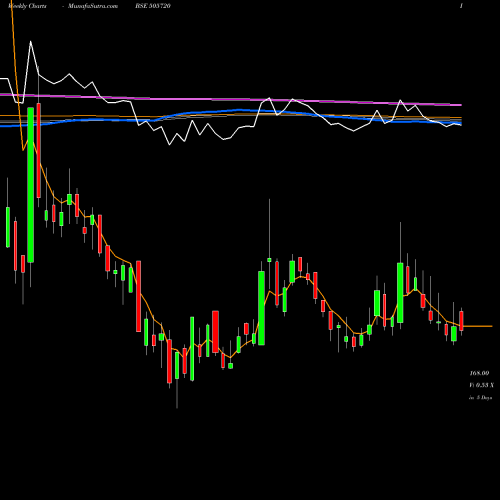Click the "Weekly Charts" title text
Screen dimensions: 500x500
tap(28, 6)
